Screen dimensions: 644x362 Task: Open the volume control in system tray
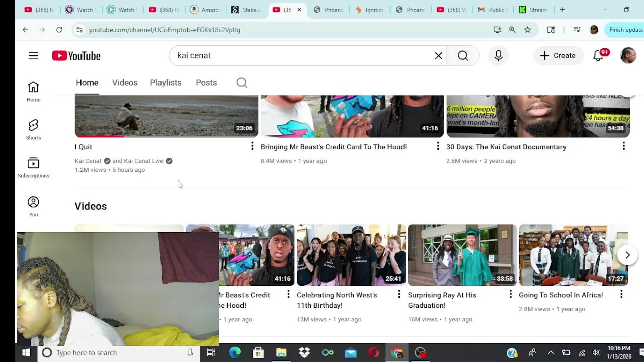click(x=596, y=353)
